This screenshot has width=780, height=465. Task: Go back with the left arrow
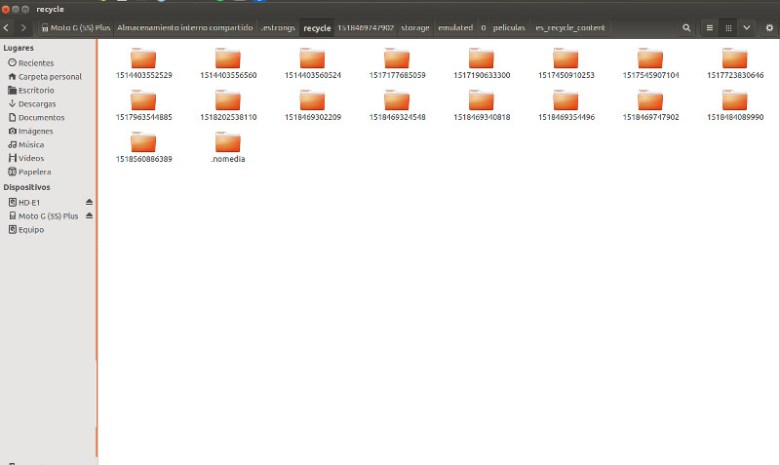point(7,28)
